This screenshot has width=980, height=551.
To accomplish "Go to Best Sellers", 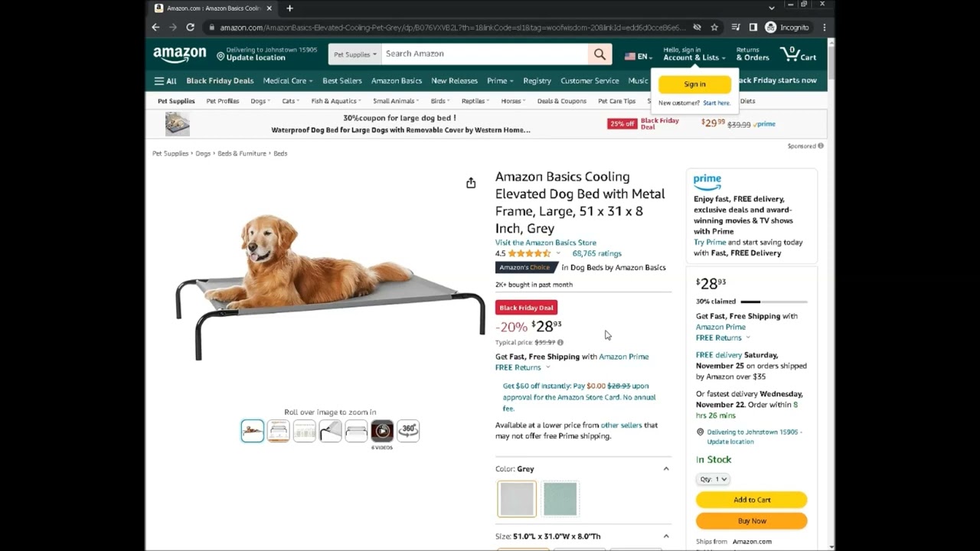I will pyautogui.click(x=341, y=81).
